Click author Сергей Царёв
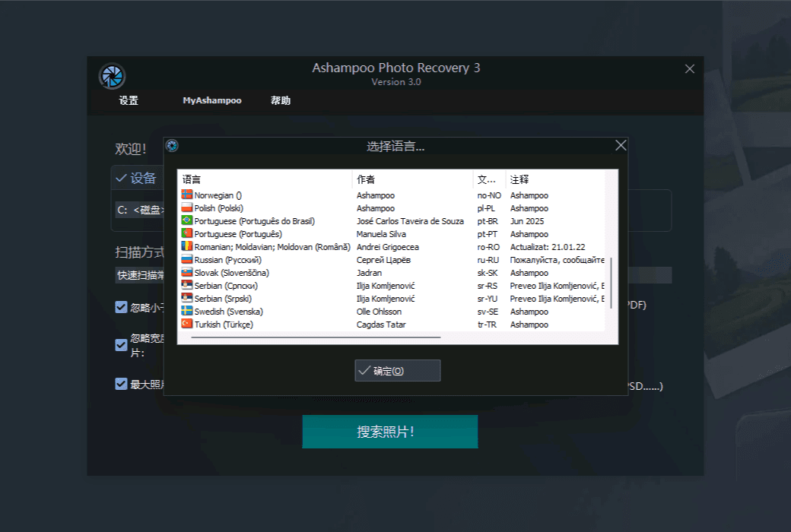Viewport: 791px width, 532px height. coord(383,260)
